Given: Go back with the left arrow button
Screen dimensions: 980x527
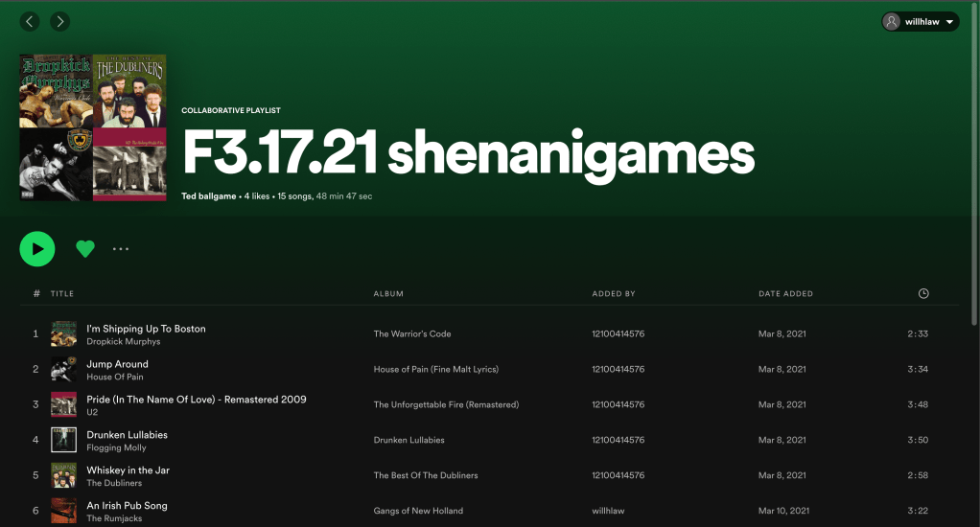Looking at the screenshot, I should 30,21.
